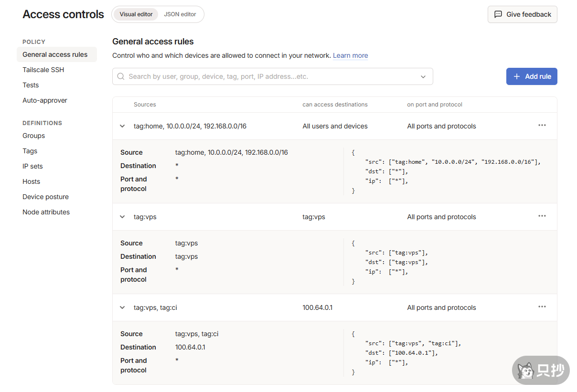
Task: Switch to the JSON editor tab
Action: point(180,14)
